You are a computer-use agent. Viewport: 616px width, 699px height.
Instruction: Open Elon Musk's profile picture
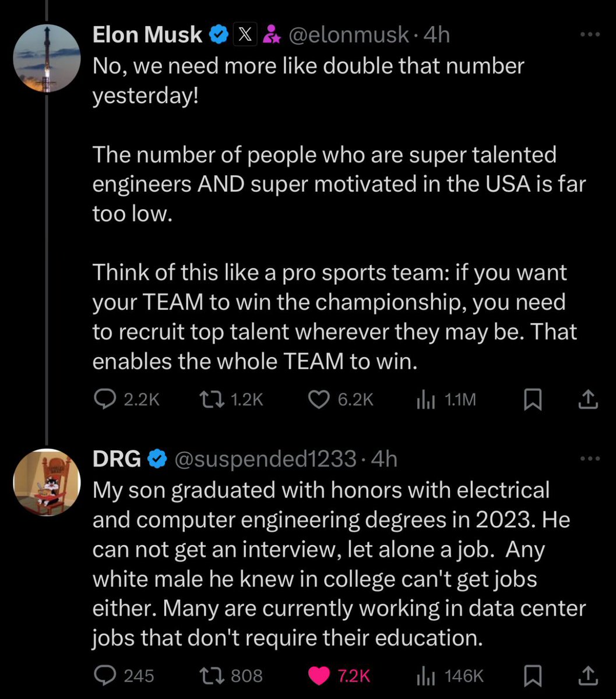point(47,58)
